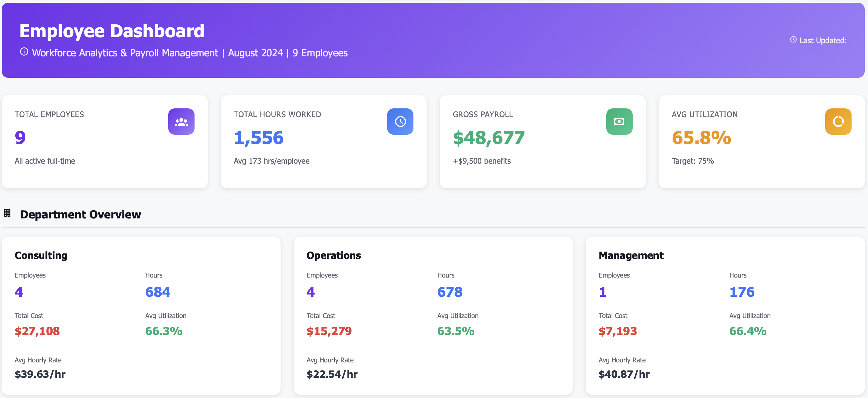Click the info icon next to Workforce Analytics subtitle

click(24, 52)
